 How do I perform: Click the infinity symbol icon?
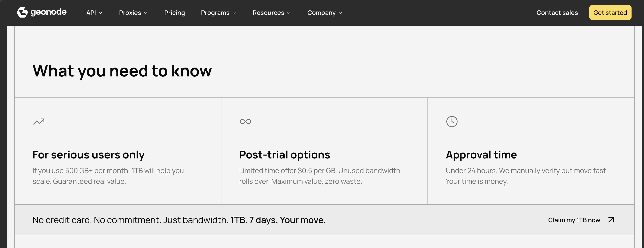[x=245, y=122]
